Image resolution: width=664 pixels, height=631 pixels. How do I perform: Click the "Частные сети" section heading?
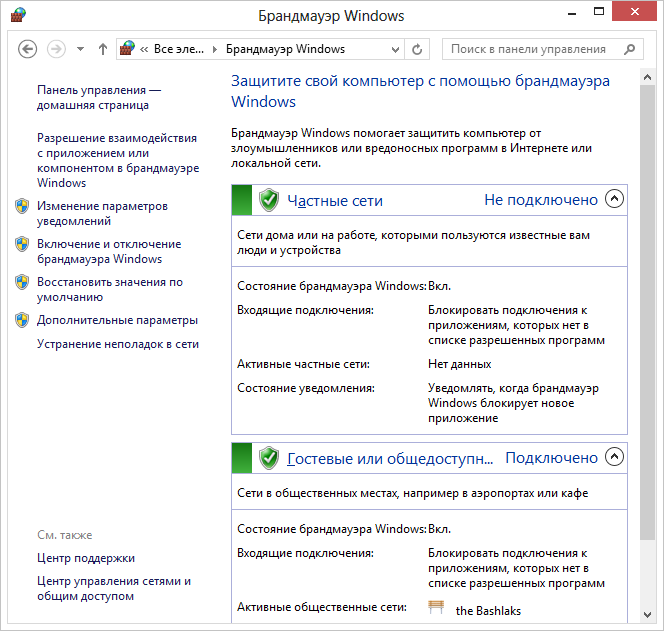[335, 201]
